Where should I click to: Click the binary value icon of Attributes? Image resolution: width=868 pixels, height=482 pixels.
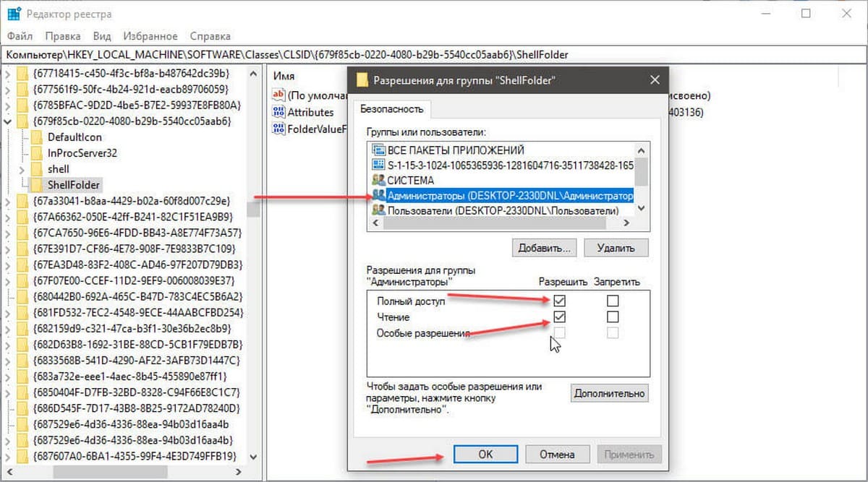point(278,112)
